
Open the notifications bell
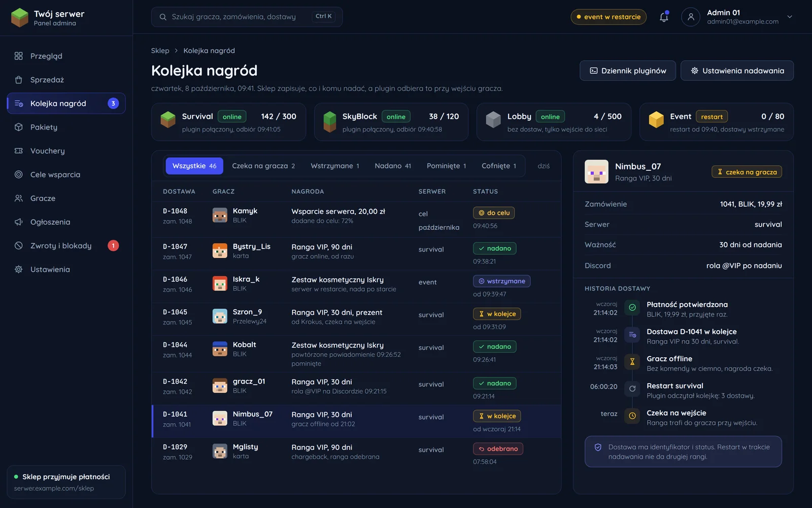coord(664,17)
